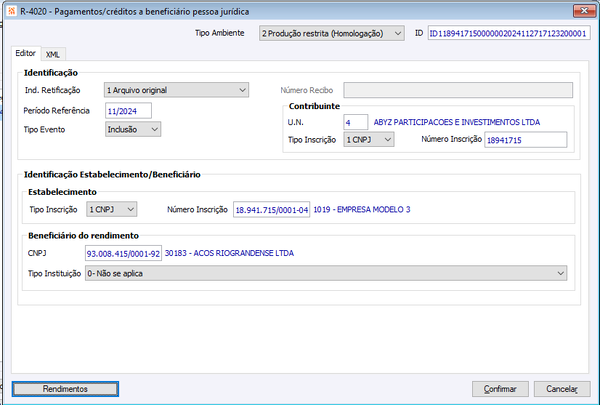Viewport: 600px width, 405px height.
Task: Open Contribuinte Tipo Inscrição dropdown
Action: coord(369,140)
